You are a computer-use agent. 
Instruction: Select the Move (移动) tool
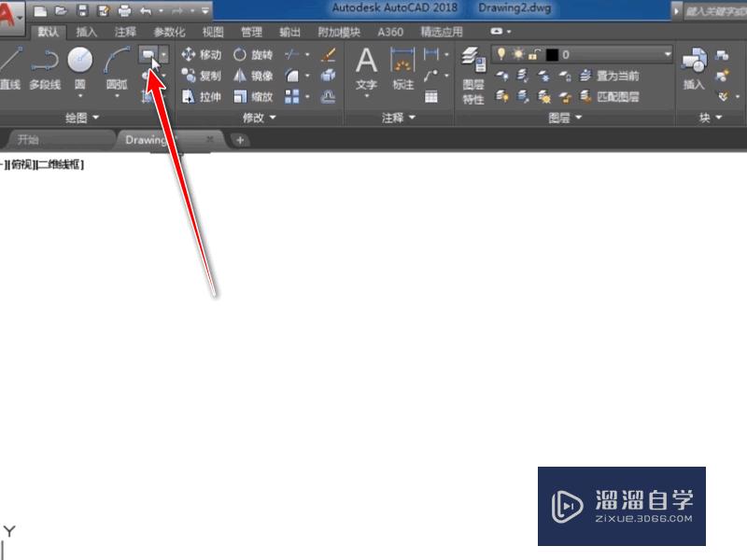(x=209, y=54)
